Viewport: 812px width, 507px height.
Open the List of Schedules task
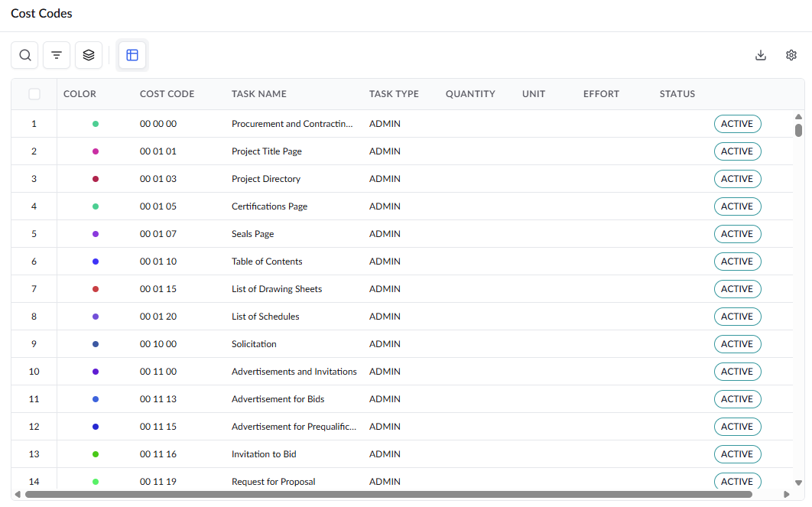(265, 317)
